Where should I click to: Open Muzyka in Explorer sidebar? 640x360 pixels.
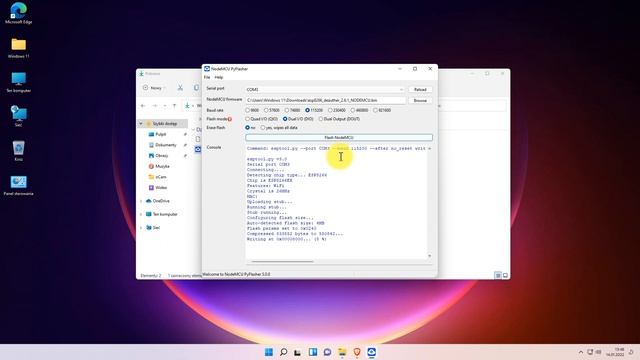(x=162, y=166)
